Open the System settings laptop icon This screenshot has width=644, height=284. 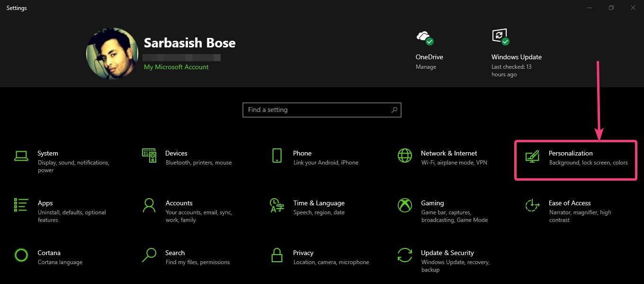tap(21, 156)
